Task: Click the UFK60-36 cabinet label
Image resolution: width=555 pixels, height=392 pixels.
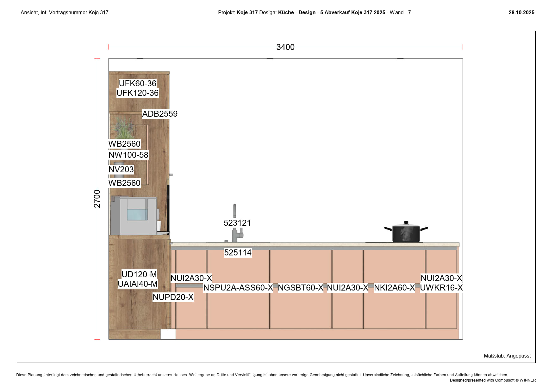Action: pyautogui.click(x=137, y=83)
